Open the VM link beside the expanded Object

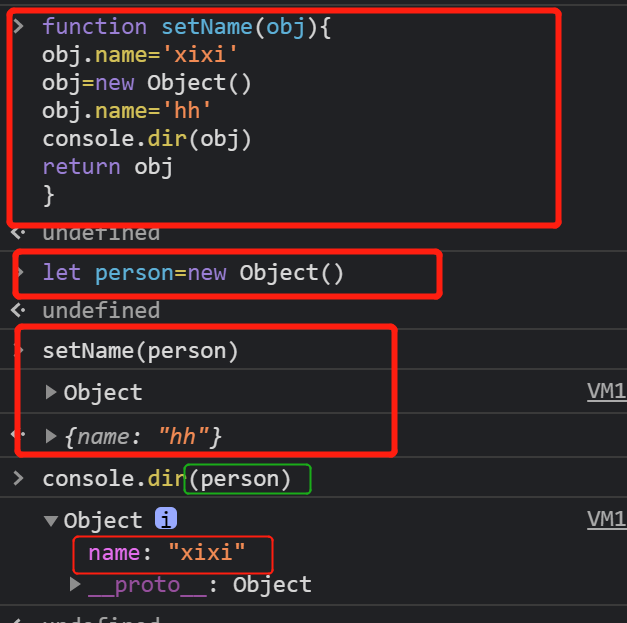click(x=607, y=519)
